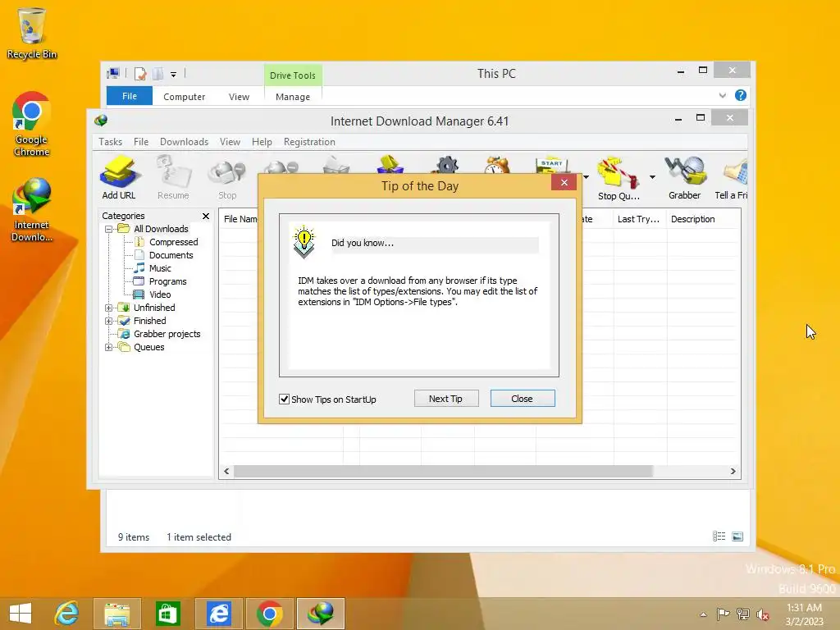This screenshot has width=840, height=630.
Task: Open Recycle Bin on desktop
Action: pyautogui.click(x=32, y=33)
